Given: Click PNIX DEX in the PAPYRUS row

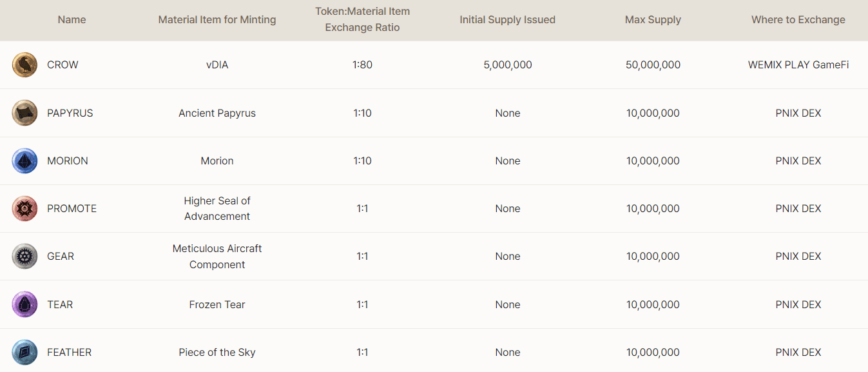Looking at the screenshot, I should 798,113.
